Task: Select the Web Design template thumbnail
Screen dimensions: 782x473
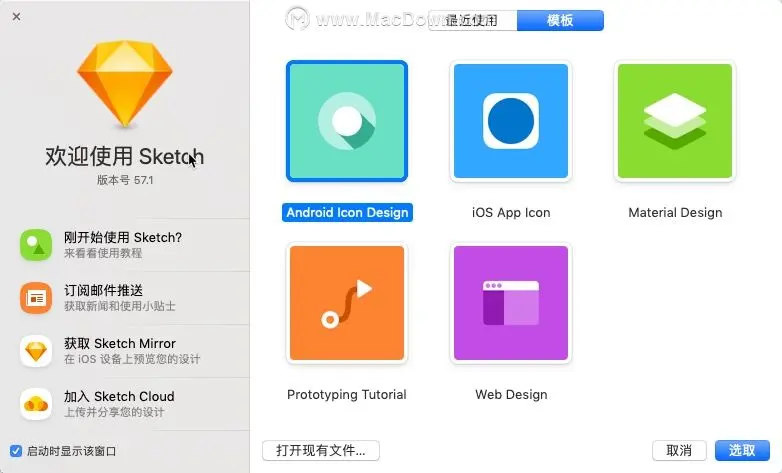Action: (511, 303)
